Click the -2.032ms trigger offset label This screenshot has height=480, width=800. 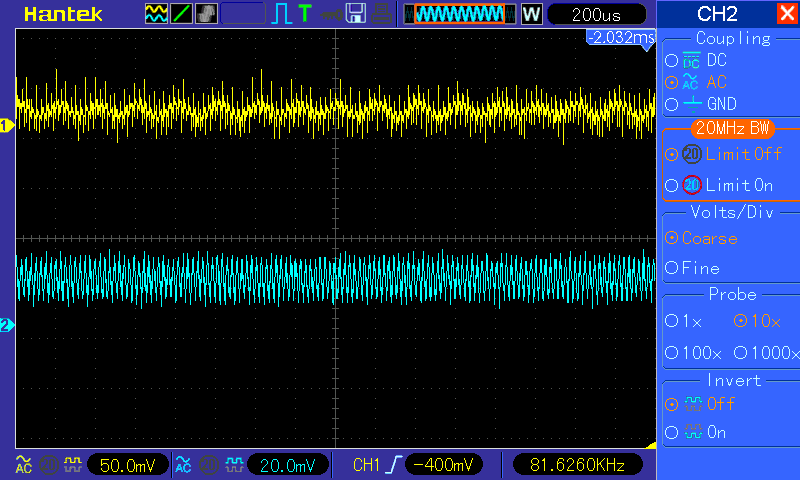(x=620, y=37)
